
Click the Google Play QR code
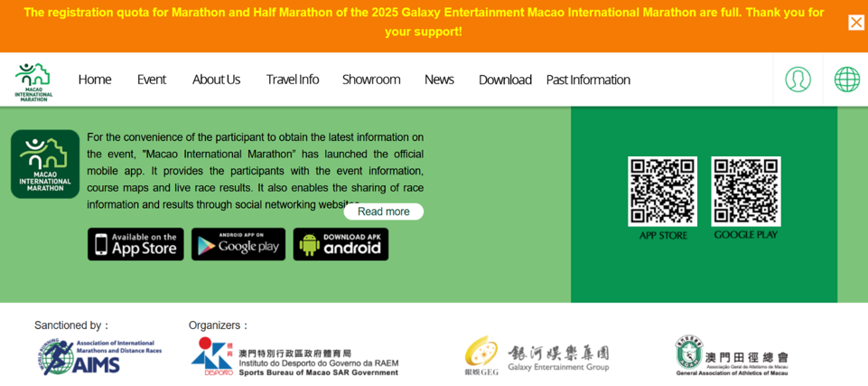point(745,191)
